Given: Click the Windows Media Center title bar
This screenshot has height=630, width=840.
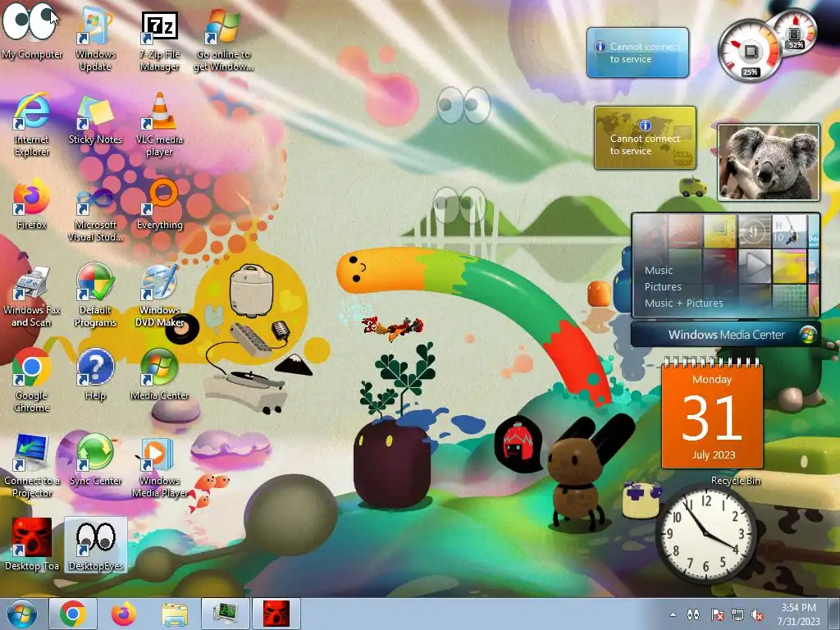Looking at the screenshot, I should pos(725,335).
